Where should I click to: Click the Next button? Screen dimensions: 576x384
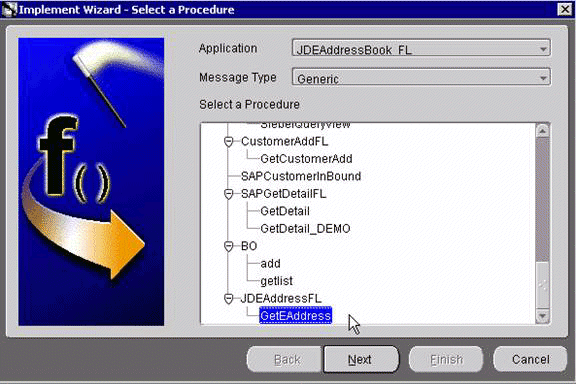tap(361, 359)
